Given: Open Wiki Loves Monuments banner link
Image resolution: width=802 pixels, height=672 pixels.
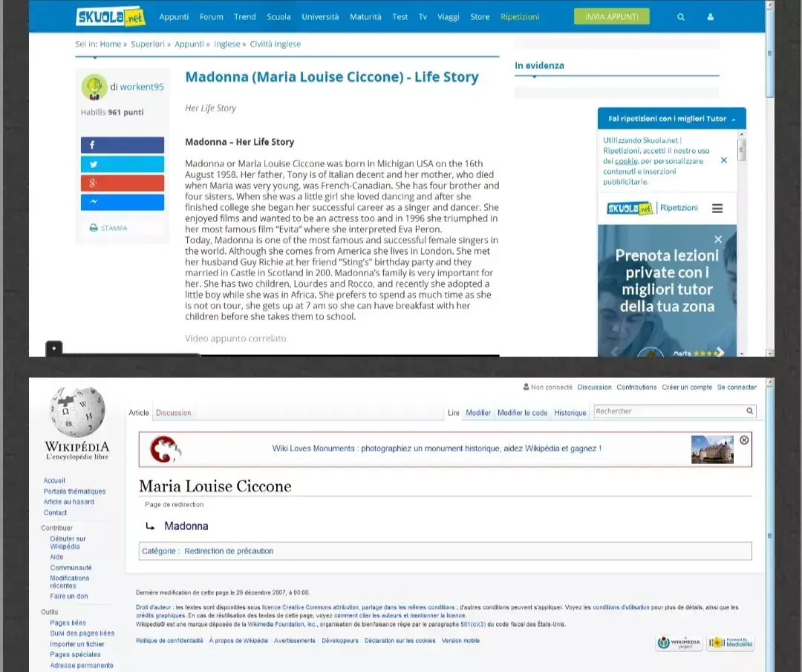Looking at the screenshot, I should 437,448.
